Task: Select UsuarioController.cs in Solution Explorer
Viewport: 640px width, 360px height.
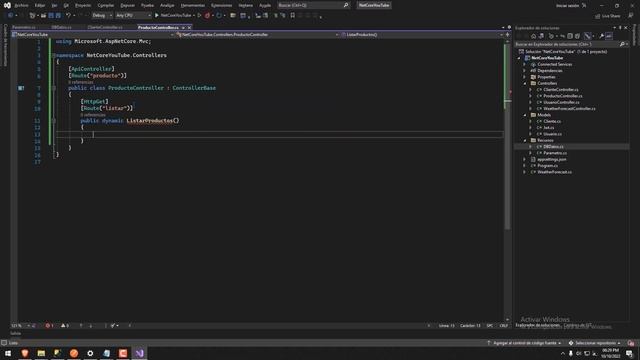Action: pyautogui.click(x=561, y=102)
